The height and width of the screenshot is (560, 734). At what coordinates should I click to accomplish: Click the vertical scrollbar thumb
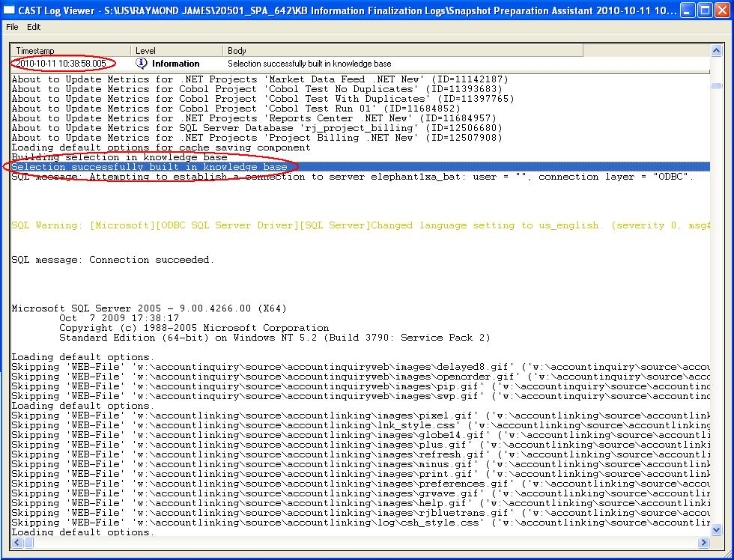(x=716, y=85)
